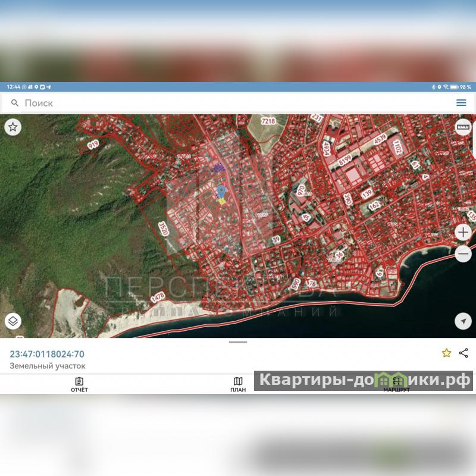476x476 pixels.
Task: Select the ruler measurement tool
Action: [463, 127]
